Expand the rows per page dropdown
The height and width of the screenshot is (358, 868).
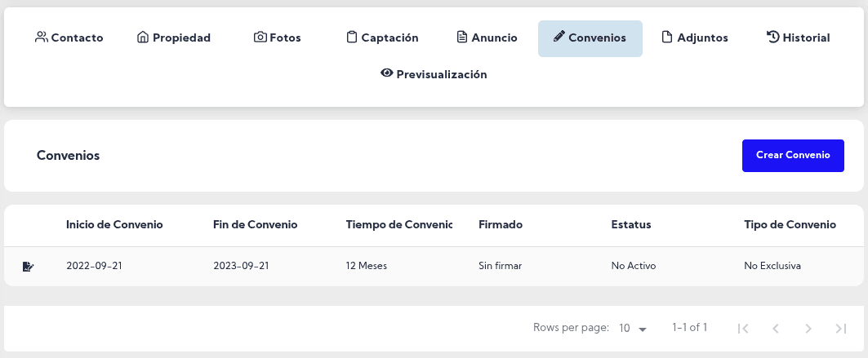point(633,329)
